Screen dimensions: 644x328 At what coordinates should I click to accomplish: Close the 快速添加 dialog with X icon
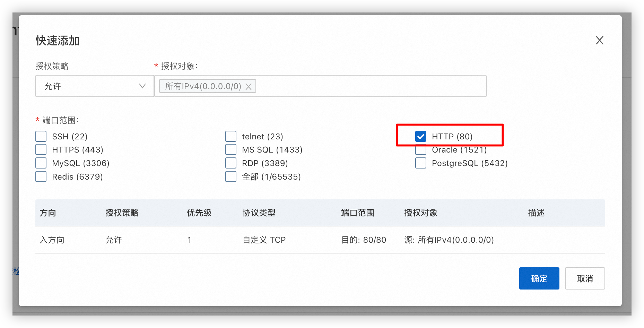click(x=599, y=40)
